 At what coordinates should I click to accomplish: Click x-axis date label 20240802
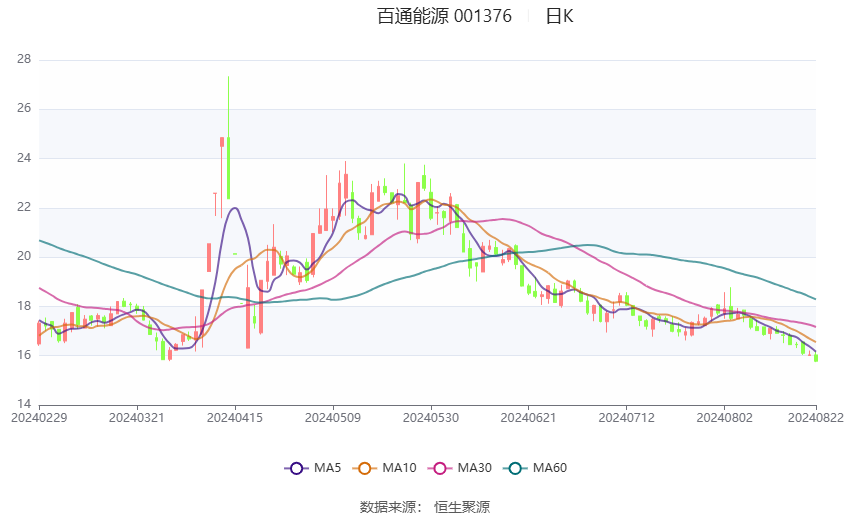click(724, 418)
